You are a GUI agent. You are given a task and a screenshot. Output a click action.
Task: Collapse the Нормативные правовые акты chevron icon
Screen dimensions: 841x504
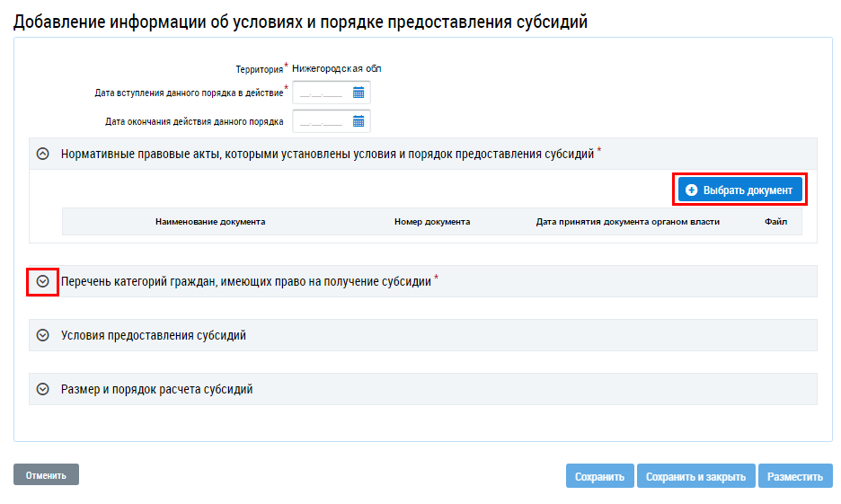coord(42,154)
